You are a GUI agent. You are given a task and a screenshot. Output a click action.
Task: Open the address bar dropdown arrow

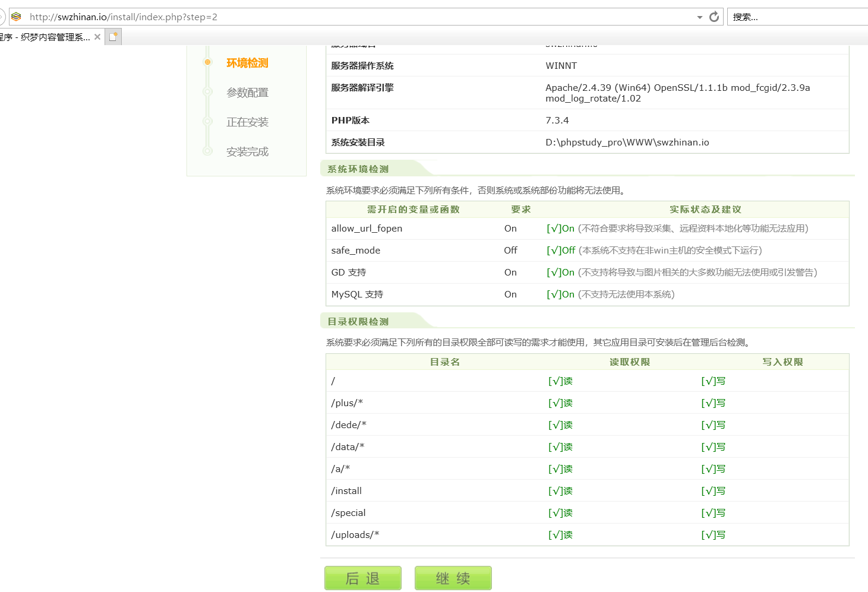[x=699, y=17]
